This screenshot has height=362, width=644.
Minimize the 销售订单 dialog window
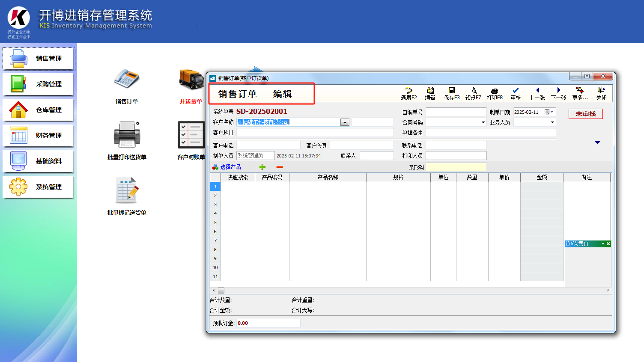[x=575, y=77]
